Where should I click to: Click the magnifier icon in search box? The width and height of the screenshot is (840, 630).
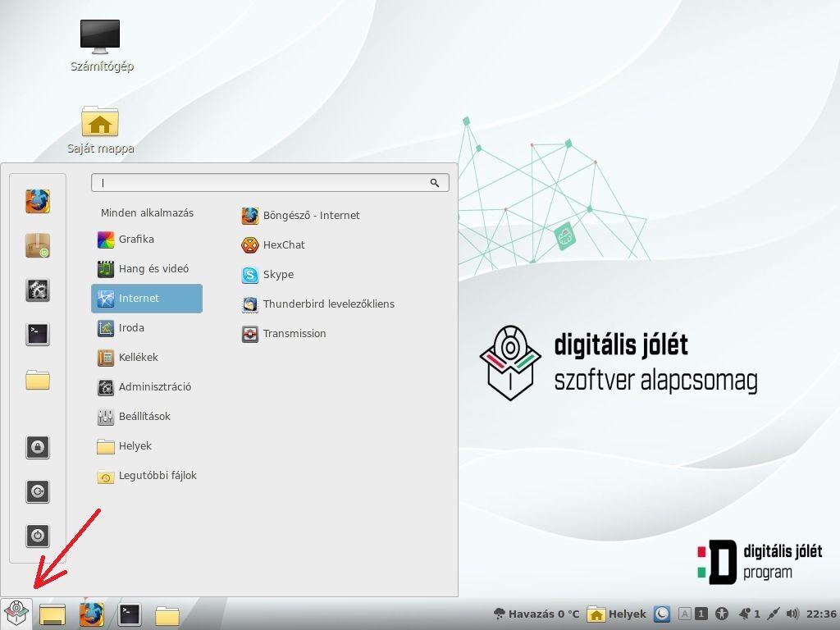pyautogui.click(x=435, y=183)
